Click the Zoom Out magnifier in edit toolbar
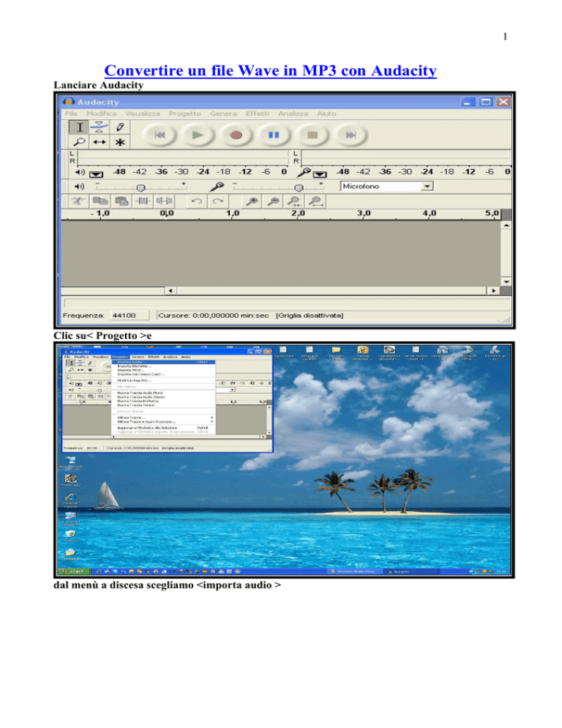The width and height of the screenshot is (562, 728). click(x=274, y=201)
